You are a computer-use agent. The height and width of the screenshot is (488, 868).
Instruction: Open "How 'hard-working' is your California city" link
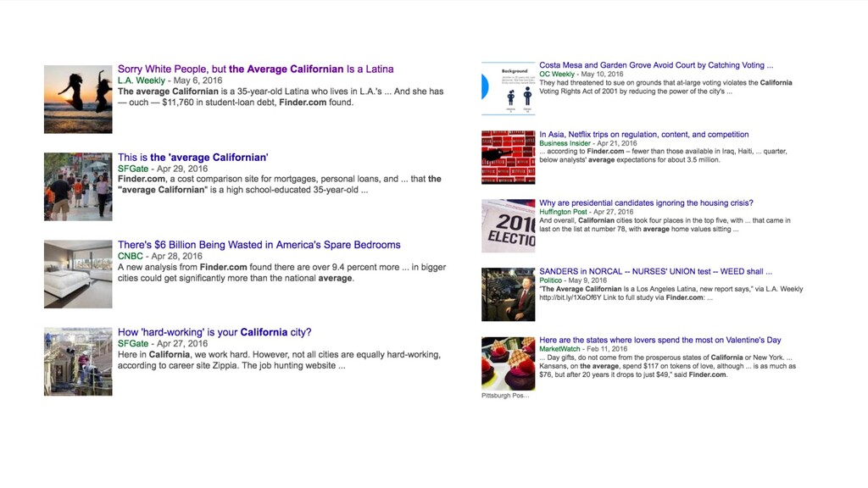coord(214,332)
